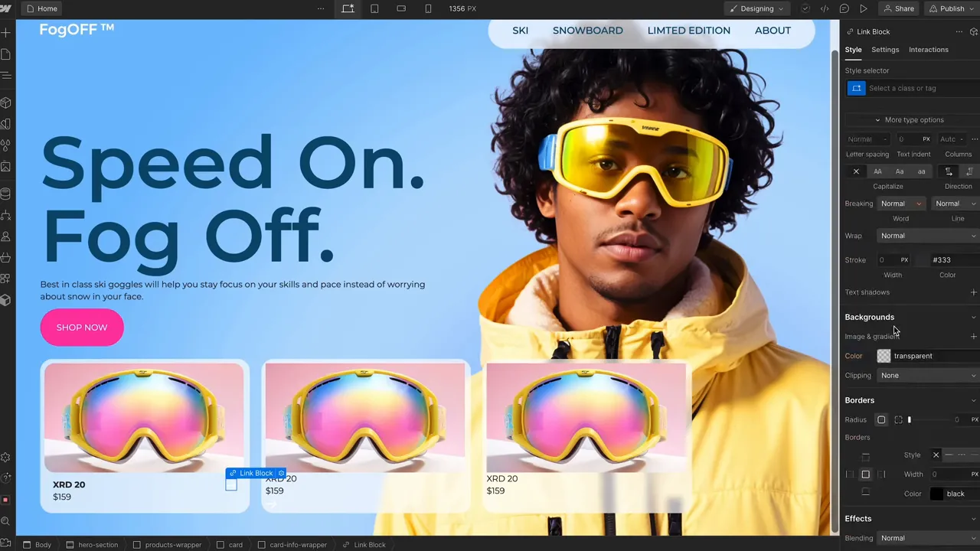Switch to the Settings tab
Image resolution: width=980 pixels, height=551 pixels.
tap(885, 50)
